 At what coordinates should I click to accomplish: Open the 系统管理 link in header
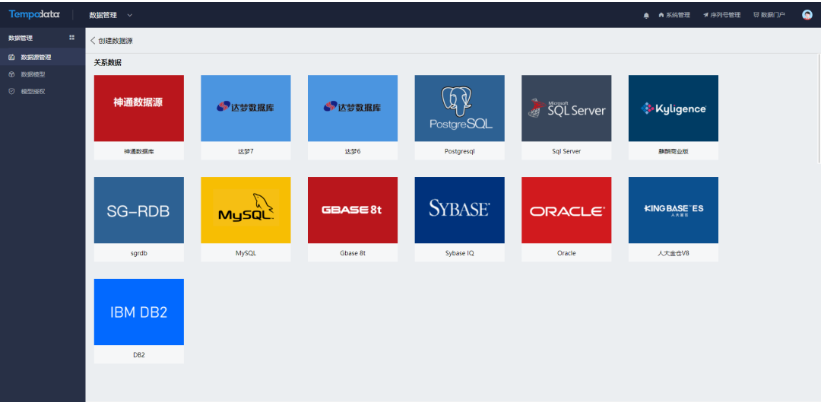click(675, 15)
